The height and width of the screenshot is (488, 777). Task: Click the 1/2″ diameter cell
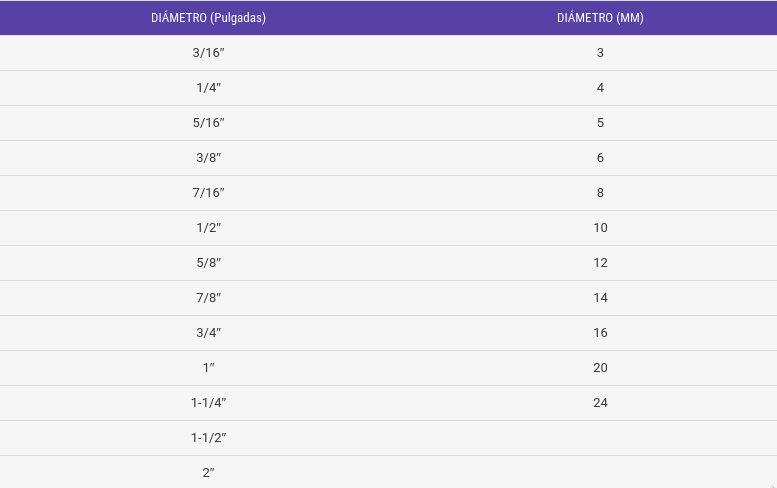click(208, 228)
